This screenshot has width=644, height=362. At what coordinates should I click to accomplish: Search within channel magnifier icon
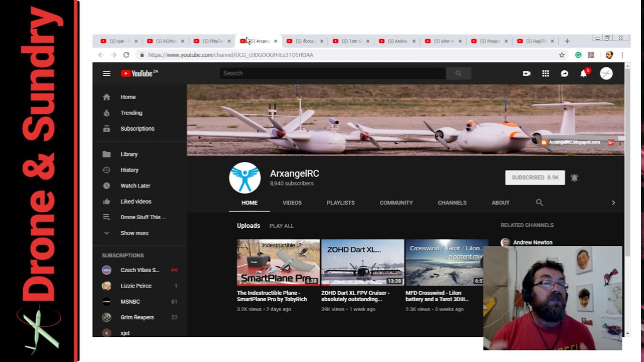539,203
